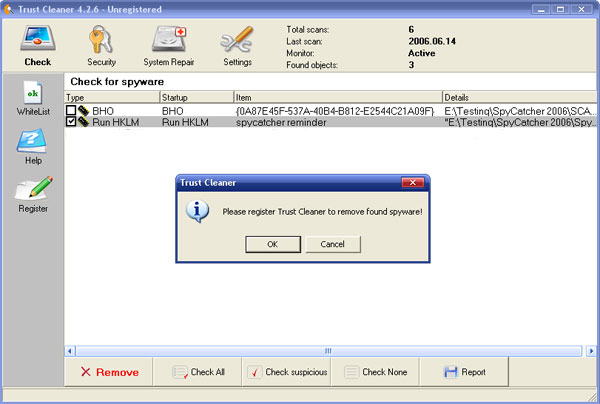Close the Trust Cleaner dialog box
The image size is (600, 404).
tap(412, 182)
